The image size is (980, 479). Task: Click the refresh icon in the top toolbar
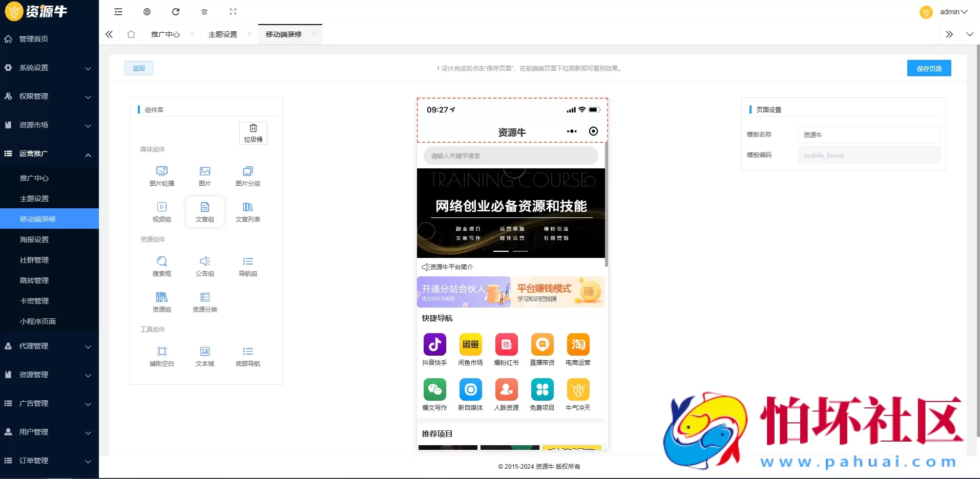176,11
